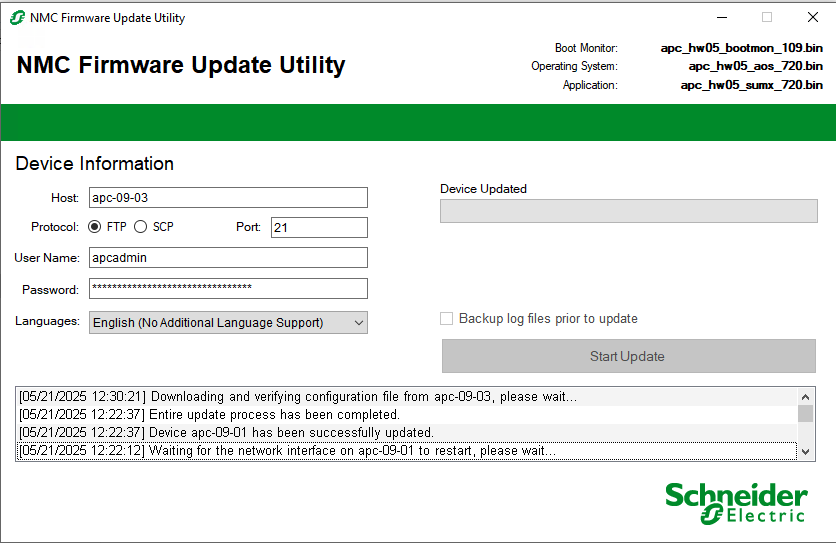
Task: Click the log scrollbar down arrow
Action: tap(805, 452)
